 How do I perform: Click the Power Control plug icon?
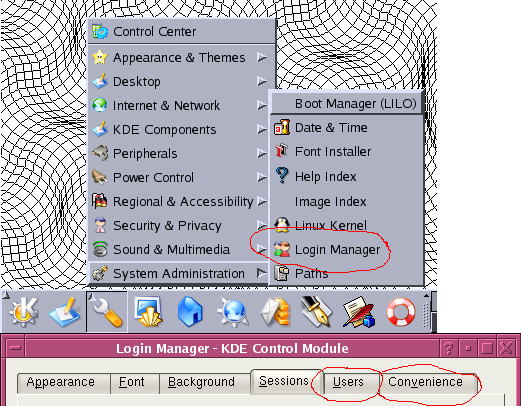pos(100,177)
